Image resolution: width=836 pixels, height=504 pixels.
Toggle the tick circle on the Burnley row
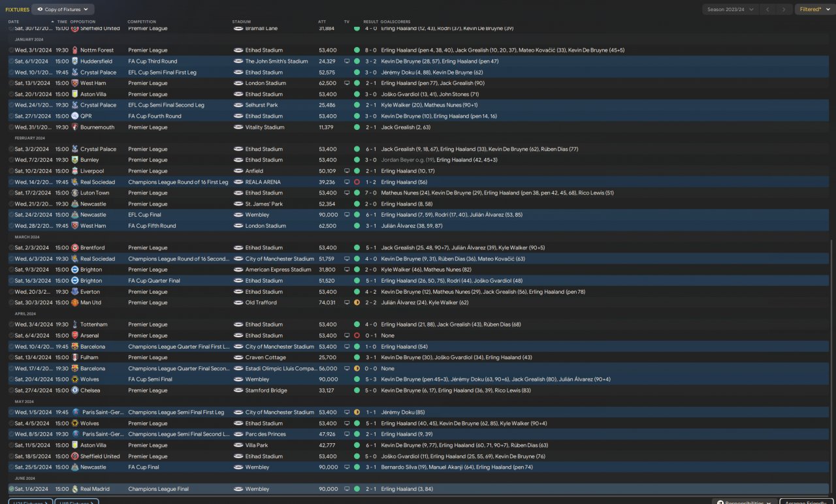[11, 160]
